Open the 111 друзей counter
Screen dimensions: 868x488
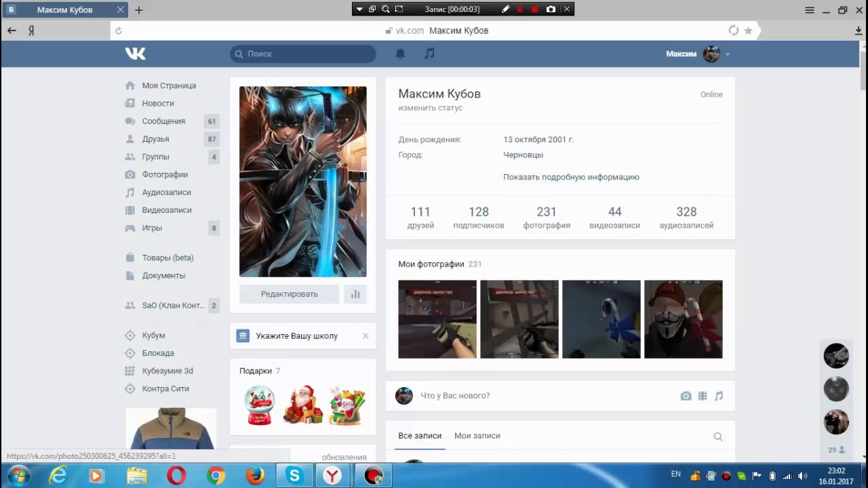coord(420,218)
